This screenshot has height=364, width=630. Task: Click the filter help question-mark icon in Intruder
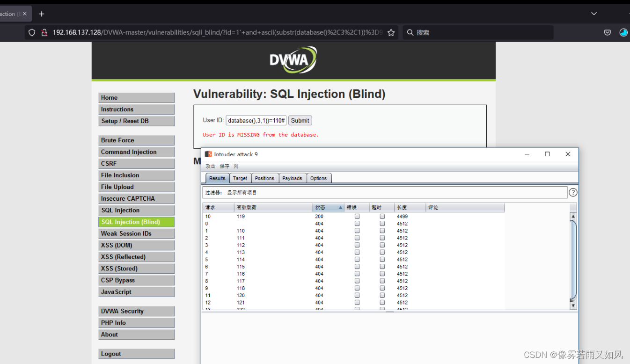[x=573, y=192]
